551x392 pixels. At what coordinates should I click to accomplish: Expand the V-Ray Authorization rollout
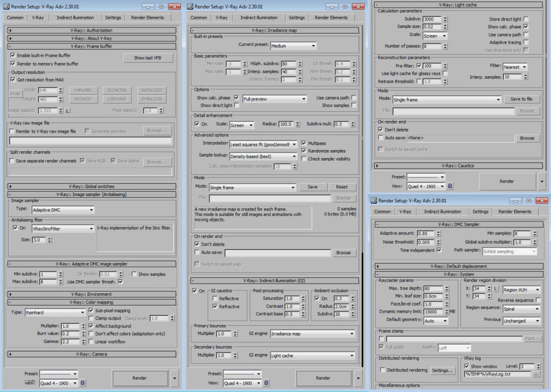pos(91,30)
